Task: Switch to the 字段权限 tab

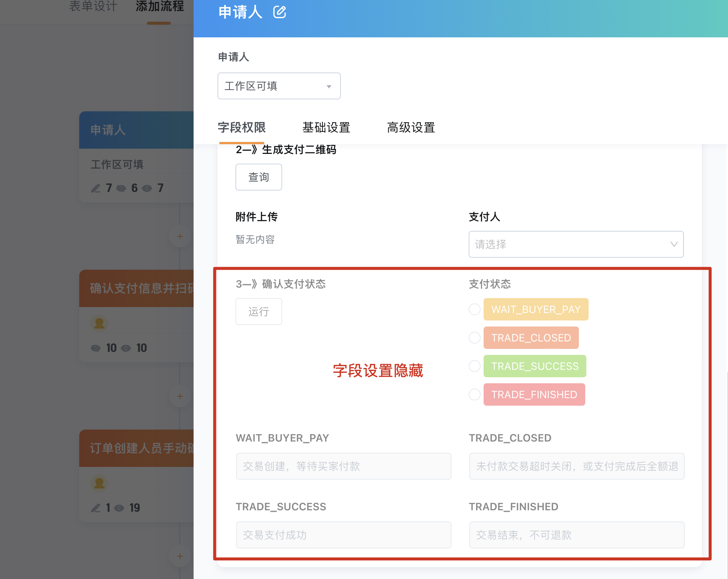Action: coord(241,127)
